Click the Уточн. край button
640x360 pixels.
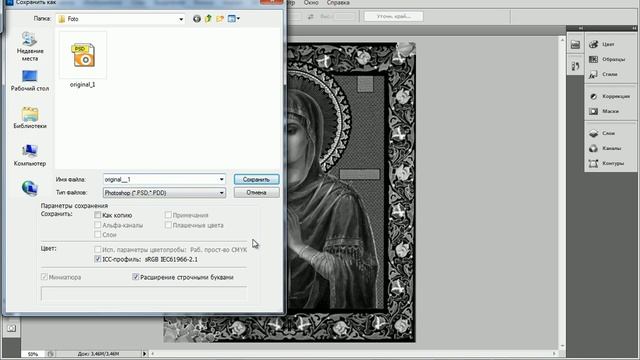tap(393, 16)
